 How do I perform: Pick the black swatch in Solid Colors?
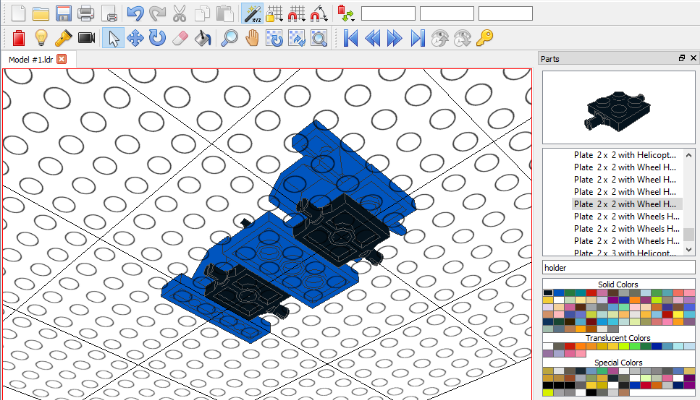coord(547,295)
